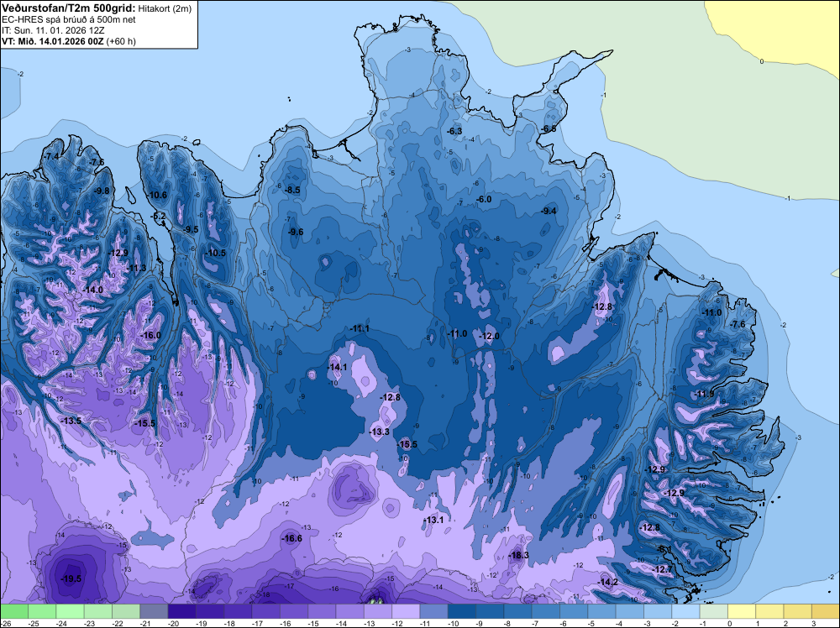Click the valid time 'VT: Mið. 14.01.2026 00Z (+60 h)'
Viewport: 840px width, 628px height.
(x=69, y=41)
